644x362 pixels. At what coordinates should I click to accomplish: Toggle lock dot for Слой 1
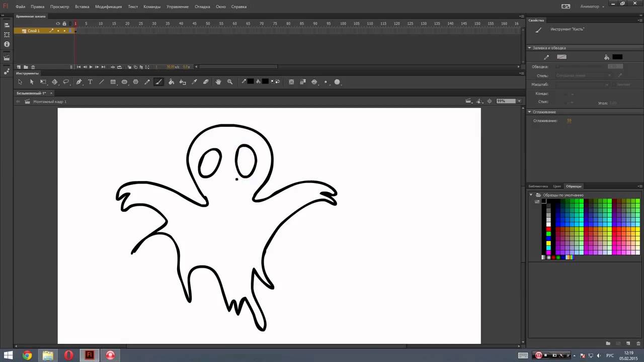[x=64, y=31]
